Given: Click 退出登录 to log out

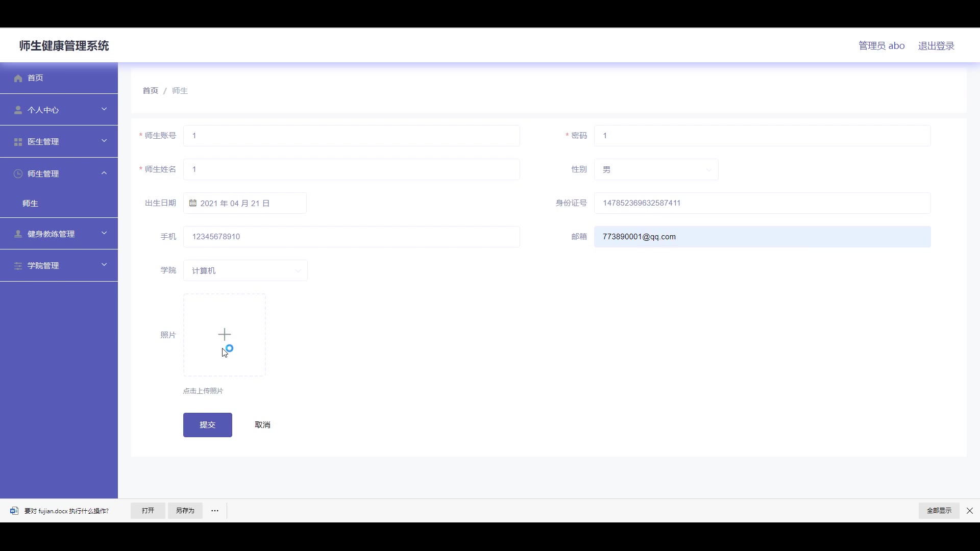Looking at the screenshot, I should click(936, 46).
